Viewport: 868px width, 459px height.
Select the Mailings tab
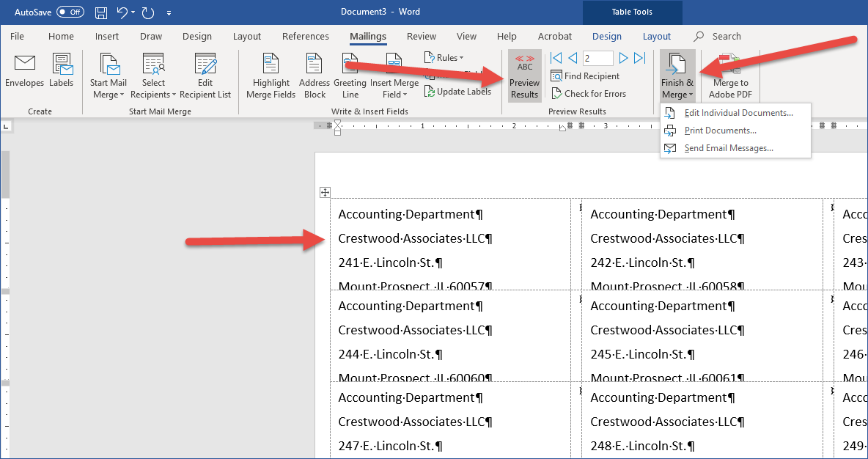pyautogui.click(x=368, y=37)
